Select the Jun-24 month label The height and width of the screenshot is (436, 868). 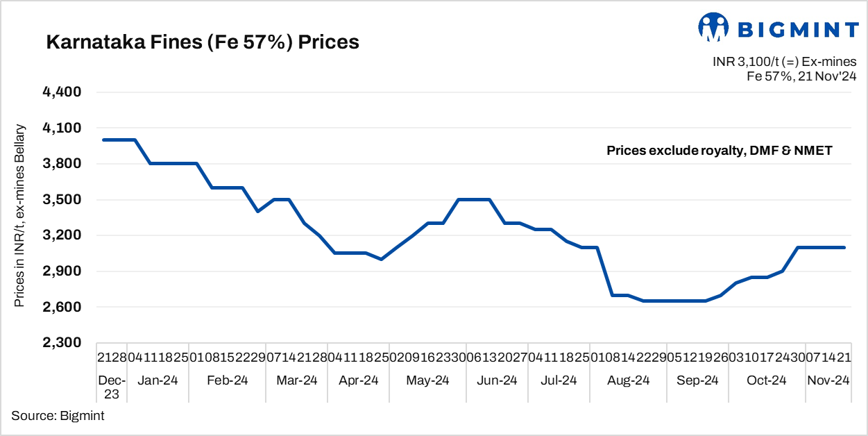coord(497,380)
